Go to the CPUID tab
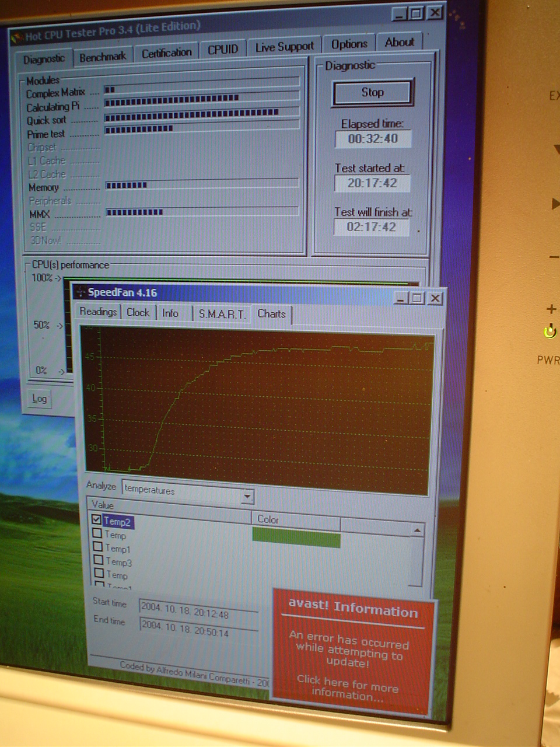 pos(223,50)
